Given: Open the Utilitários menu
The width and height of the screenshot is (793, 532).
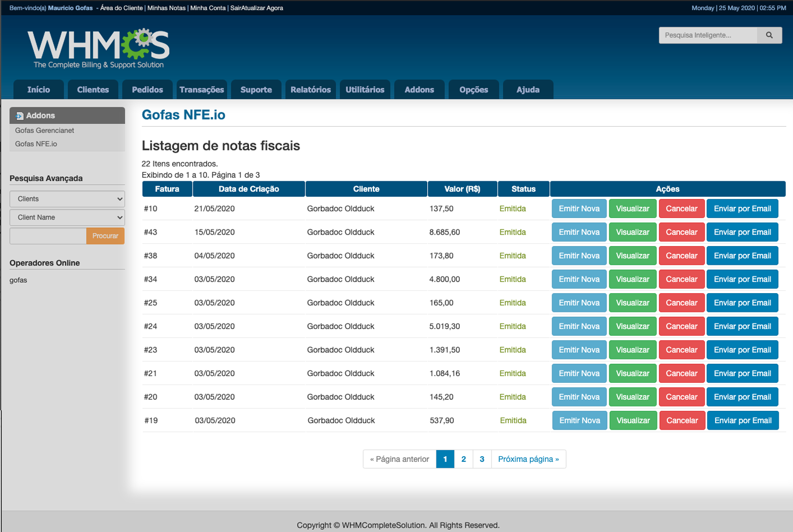Looking at the screenshot, I should tap(365, 90).
